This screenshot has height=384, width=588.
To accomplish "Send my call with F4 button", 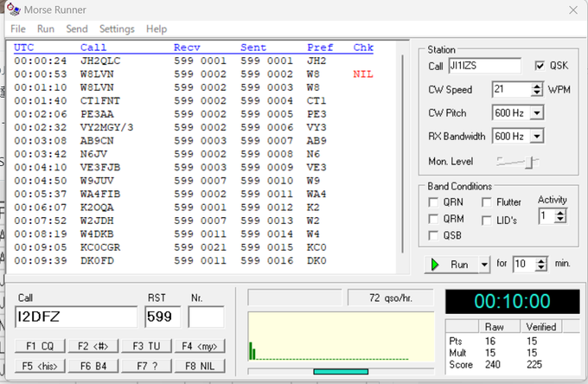I will 200,346.
